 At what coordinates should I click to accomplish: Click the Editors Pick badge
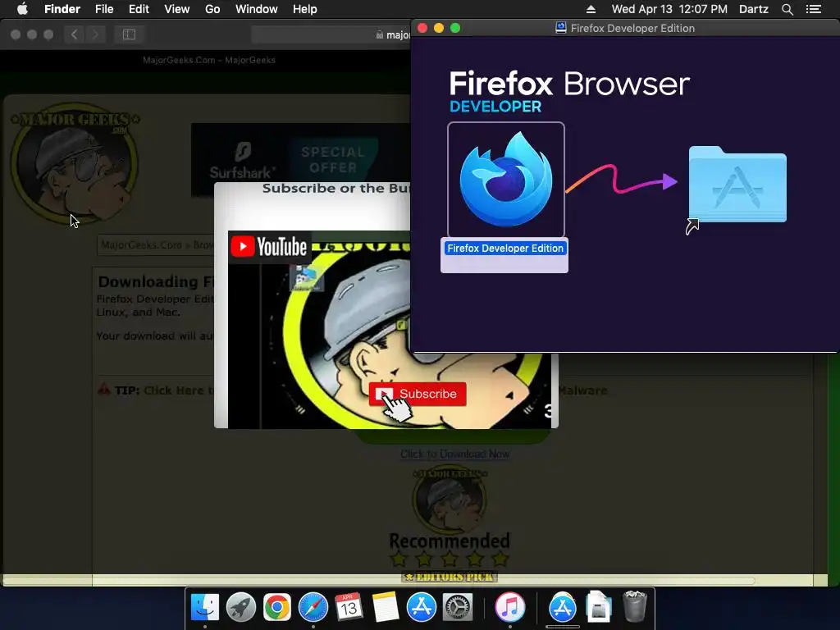pos(450,577)
